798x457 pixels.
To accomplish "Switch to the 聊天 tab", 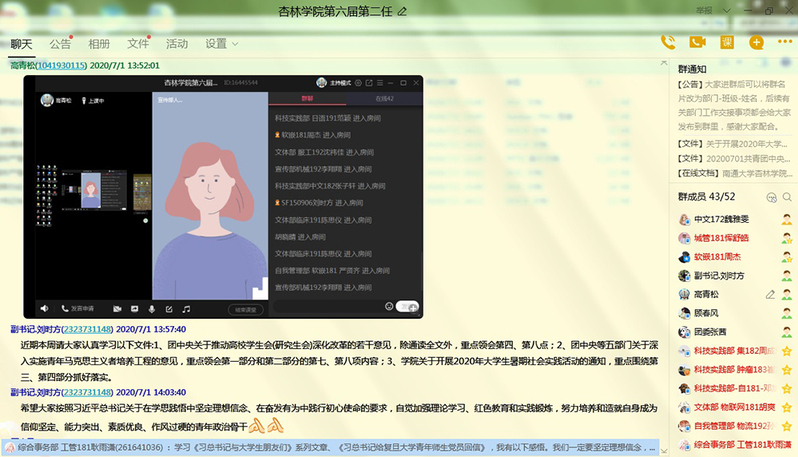I will coord(21,44).
